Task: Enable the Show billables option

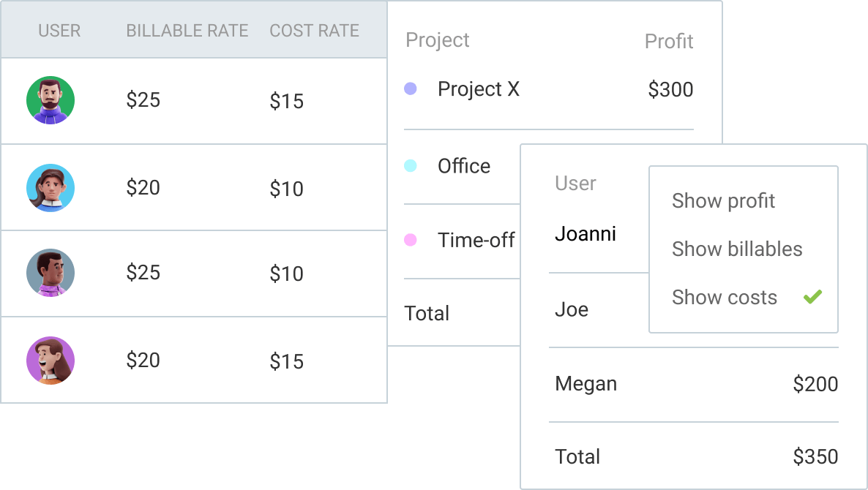Action: coord(736,249)
